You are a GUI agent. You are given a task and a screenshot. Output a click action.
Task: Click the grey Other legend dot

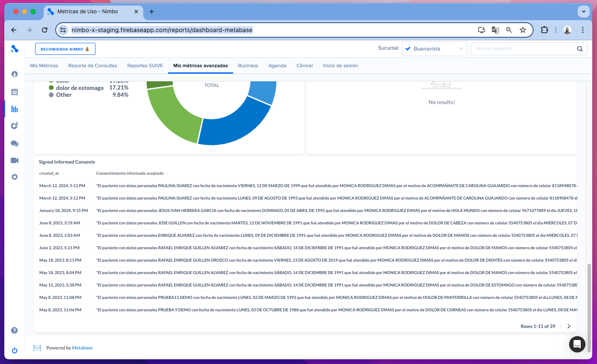coord(51,95)
